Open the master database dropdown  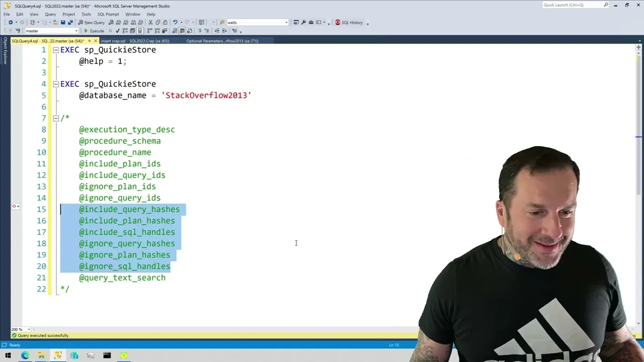tap(76, 31)
